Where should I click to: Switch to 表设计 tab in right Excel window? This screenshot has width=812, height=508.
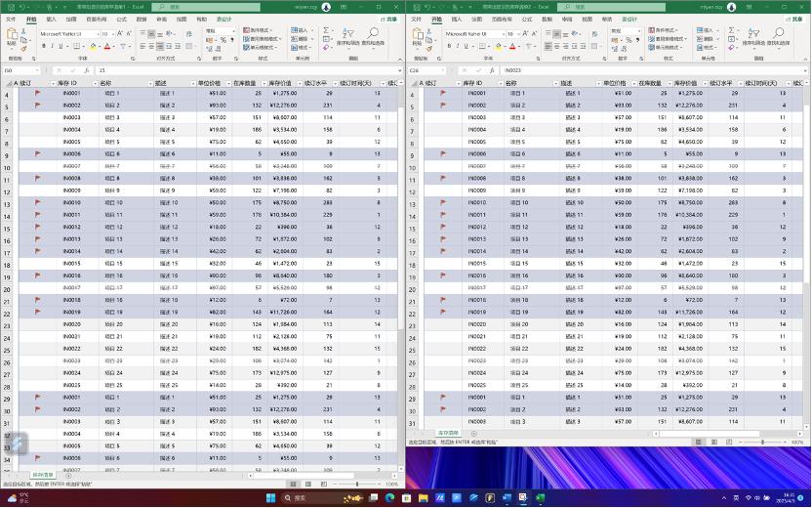coord(629,20)
